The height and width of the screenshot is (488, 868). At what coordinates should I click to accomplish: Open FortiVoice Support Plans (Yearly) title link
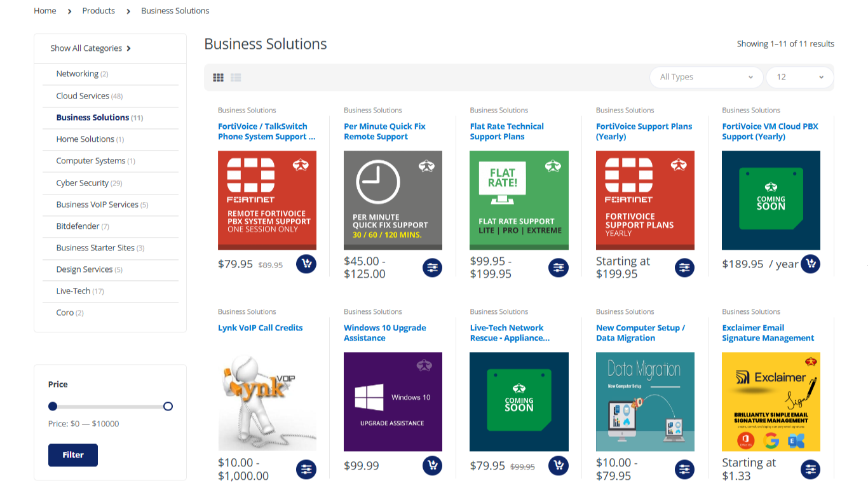pos(644,132)
